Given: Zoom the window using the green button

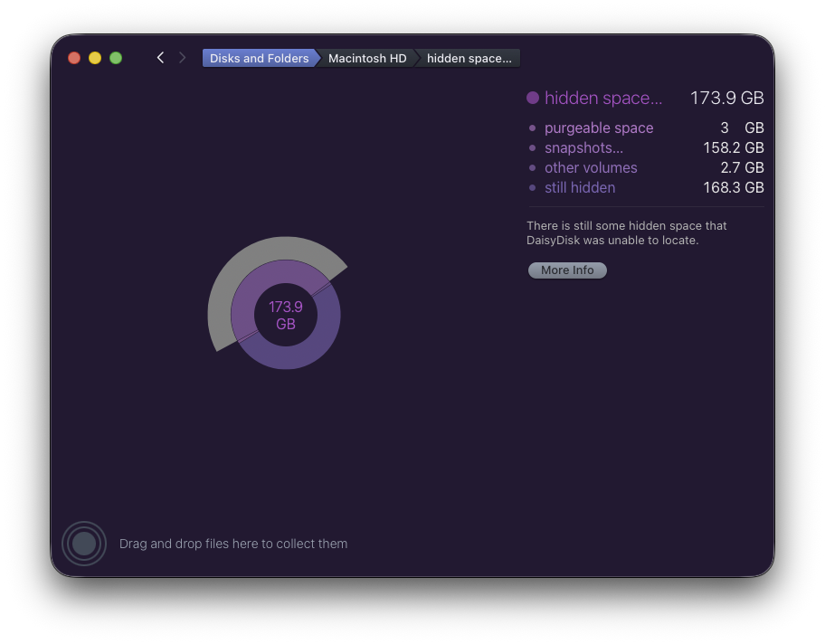Looking at the screenshot, I should click(x=116, y=58).
